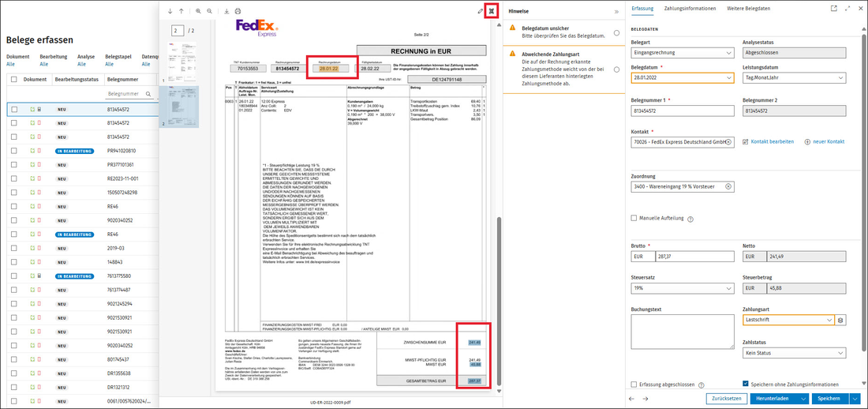Image resolution: width=868 pixels, height=409 pixels.
Task: Go to next document with right arrow
Action: coord(645,399)
